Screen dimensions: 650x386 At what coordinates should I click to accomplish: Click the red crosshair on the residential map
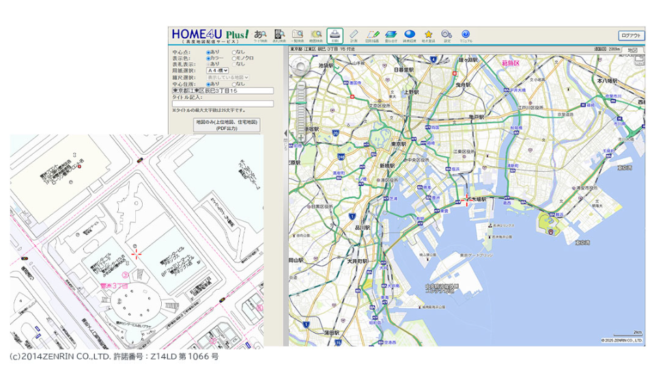point(136,254)
